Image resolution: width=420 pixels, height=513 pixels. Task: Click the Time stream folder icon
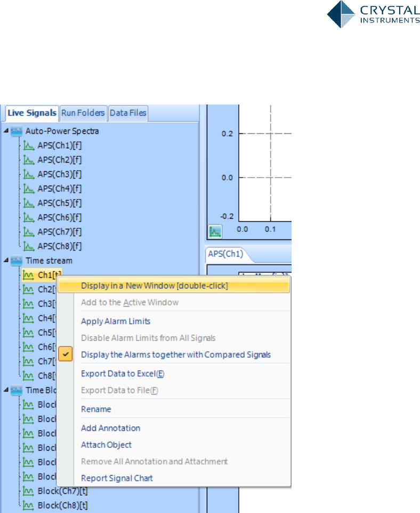click(x=17, y=261)
